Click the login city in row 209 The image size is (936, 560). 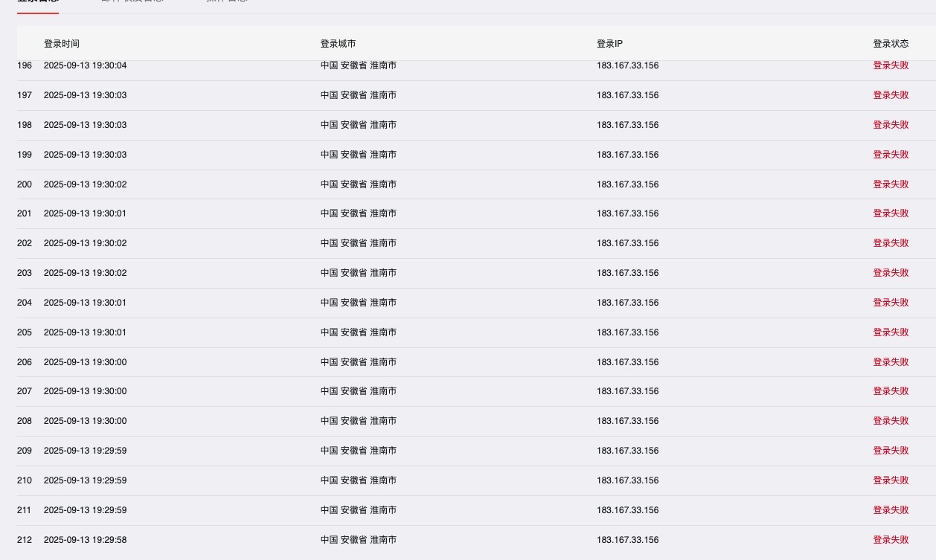pyautogui.click(x=358, y=451)
